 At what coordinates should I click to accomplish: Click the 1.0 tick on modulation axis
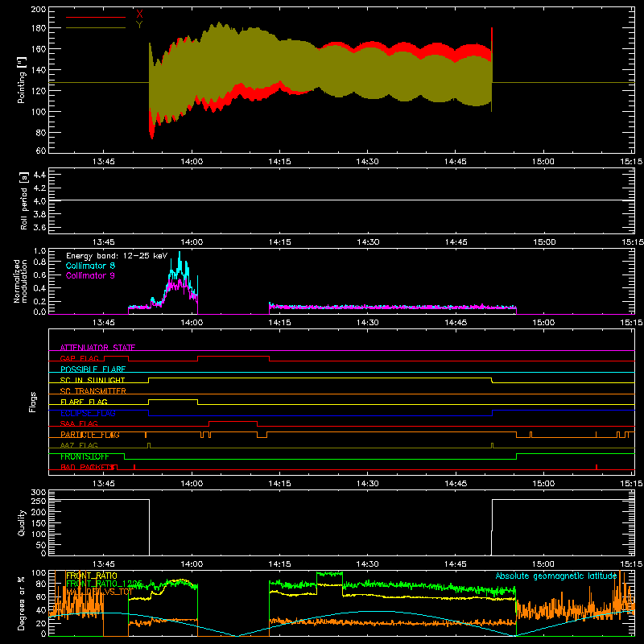[x=39, y=250]
